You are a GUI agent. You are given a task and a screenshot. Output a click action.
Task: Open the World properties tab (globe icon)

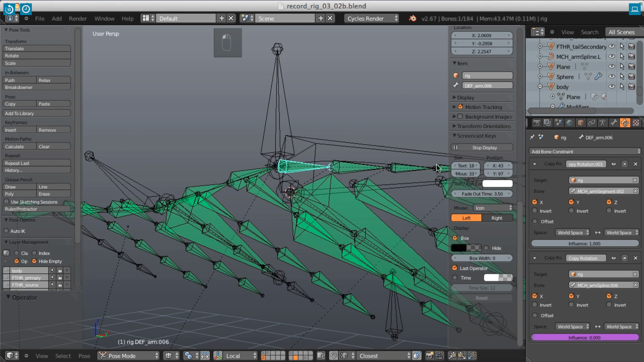coord(569,123)
